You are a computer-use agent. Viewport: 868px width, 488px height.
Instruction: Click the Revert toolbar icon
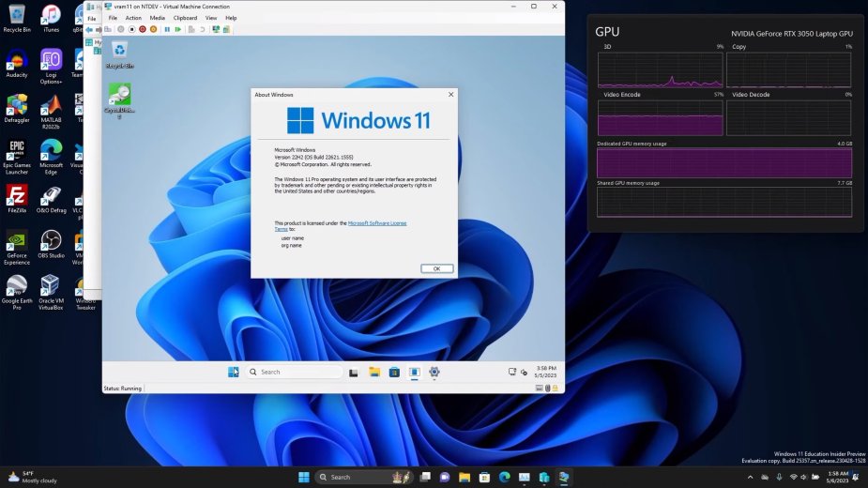(203, 29)
